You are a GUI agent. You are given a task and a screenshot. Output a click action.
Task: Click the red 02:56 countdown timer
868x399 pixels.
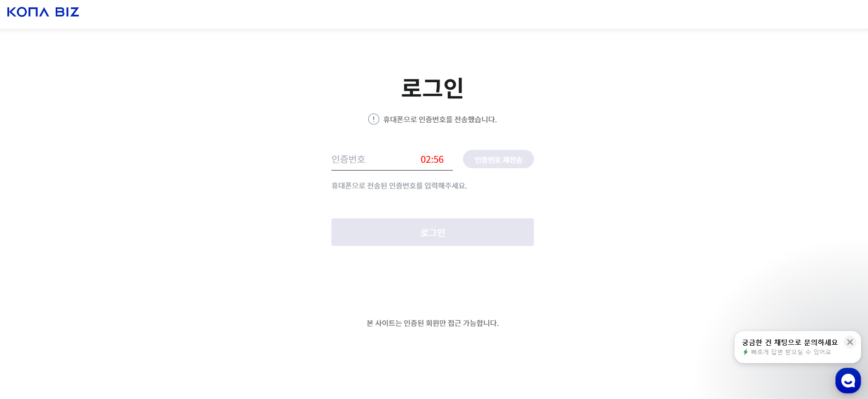(x=432, y=160)
